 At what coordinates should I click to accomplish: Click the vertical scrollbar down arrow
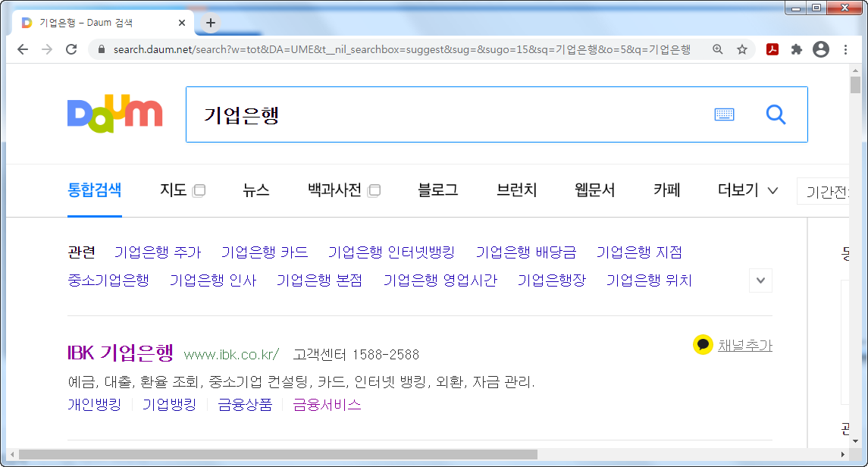[855, 441]
